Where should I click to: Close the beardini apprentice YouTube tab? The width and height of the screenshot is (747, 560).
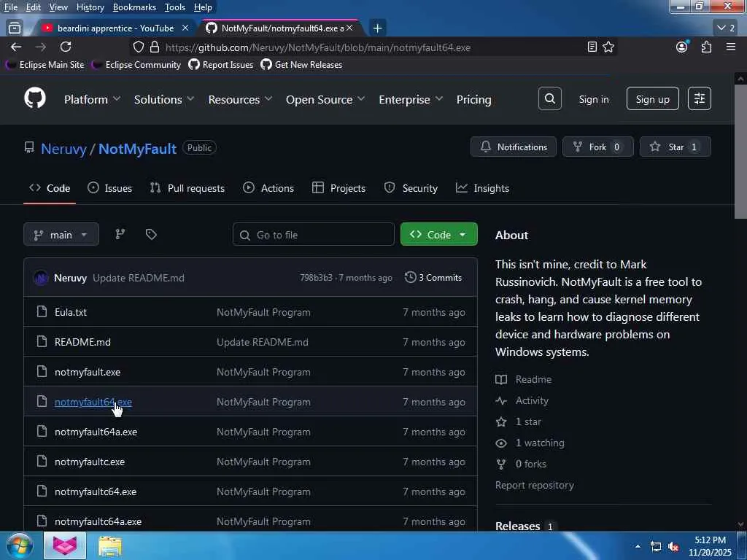(x=185, y=28)
